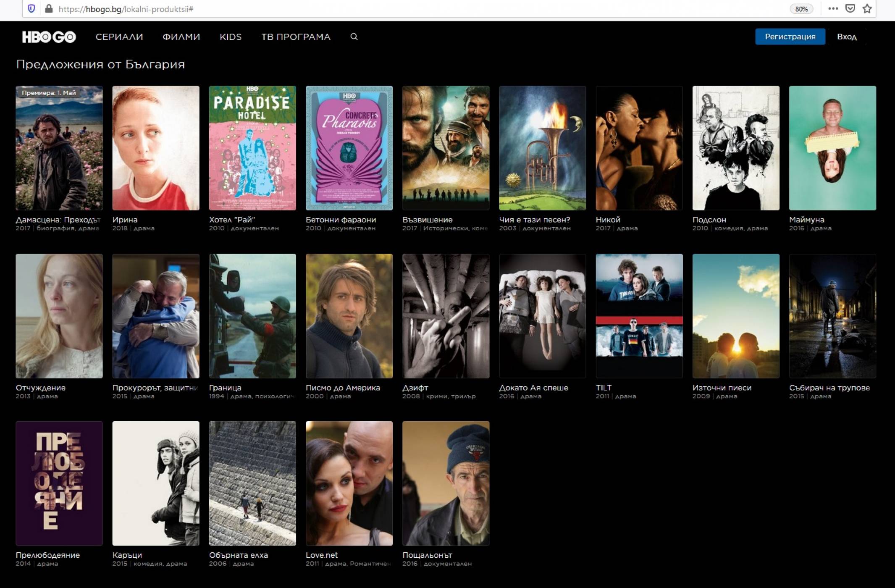Click the 80% zoom level indicator

click(x=801, y=9)
